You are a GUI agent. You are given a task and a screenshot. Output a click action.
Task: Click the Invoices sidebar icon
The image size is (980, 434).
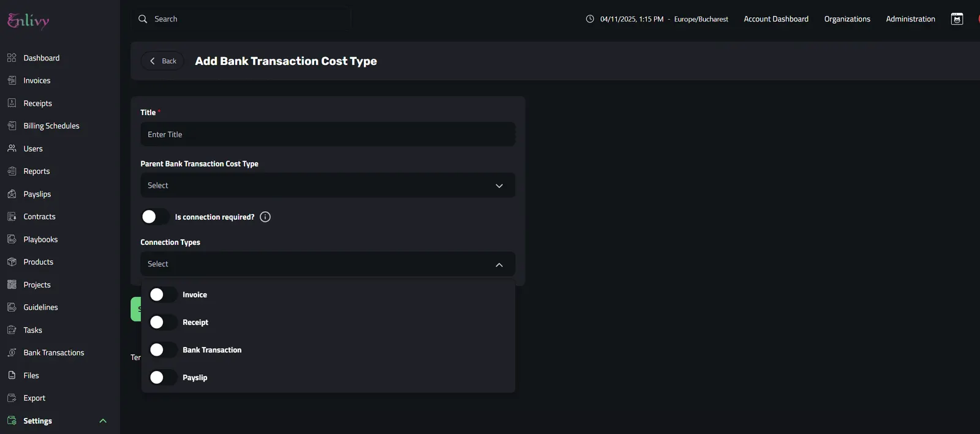[12, 80]
